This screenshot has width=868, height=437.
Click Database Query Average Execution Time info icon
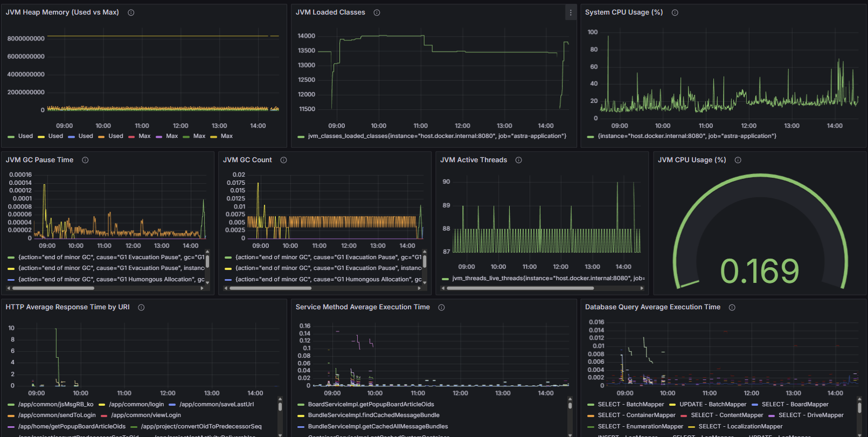coord(732,307)
